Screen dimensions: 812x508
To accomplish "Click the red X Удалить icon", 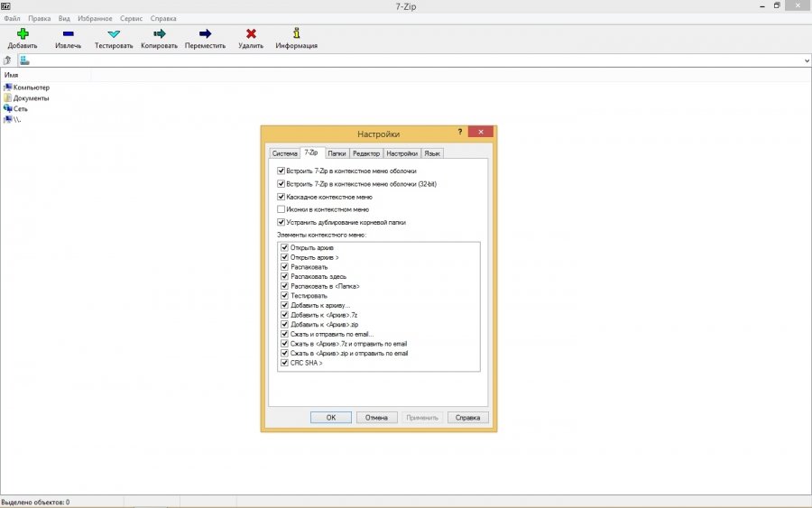I will pos(251,33).
